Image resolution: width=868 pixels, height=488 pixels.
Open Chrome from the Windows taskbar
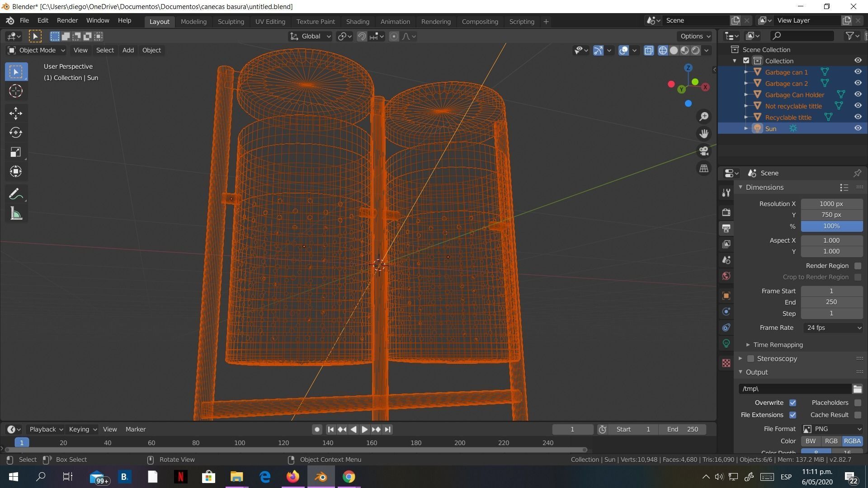pos(349,477)
